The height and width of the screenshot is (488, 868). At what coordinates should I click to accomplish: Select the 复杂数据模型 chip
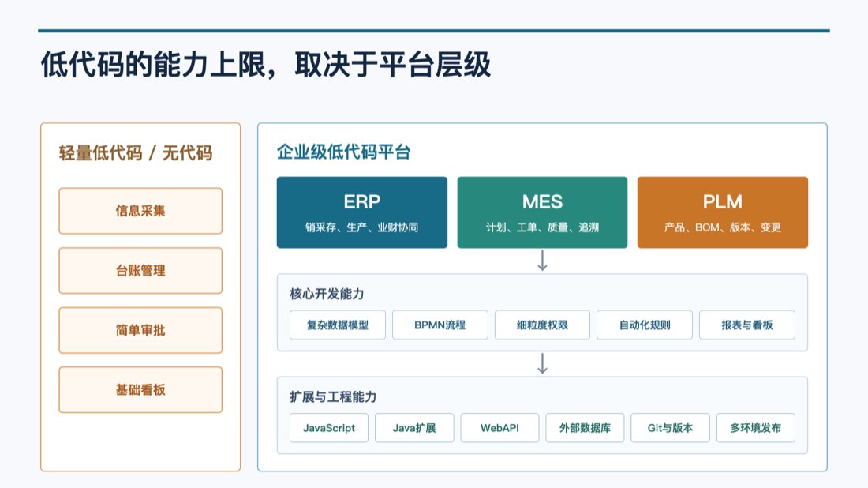point(338,325)
